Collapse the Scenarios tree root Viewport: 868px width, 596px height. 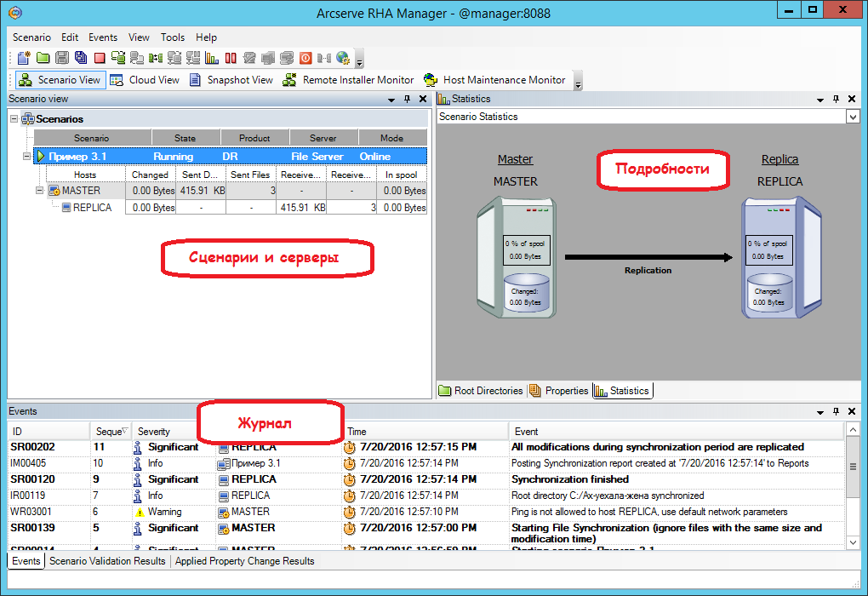coord(14,118)
